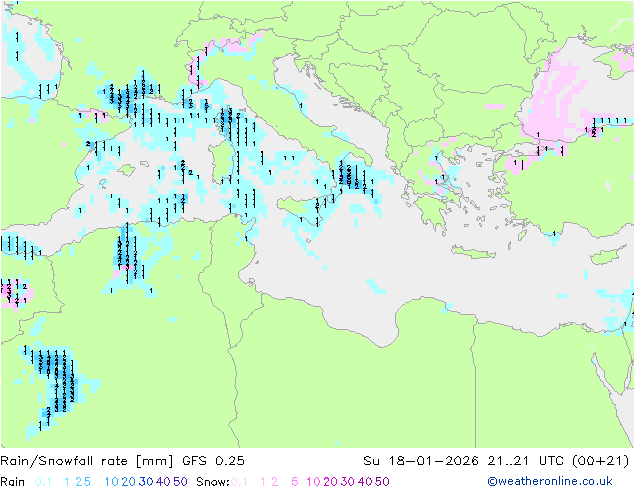Pick the purple-blue 40 rain legend value
634x490 pixels.
click(x=163, y=482)
